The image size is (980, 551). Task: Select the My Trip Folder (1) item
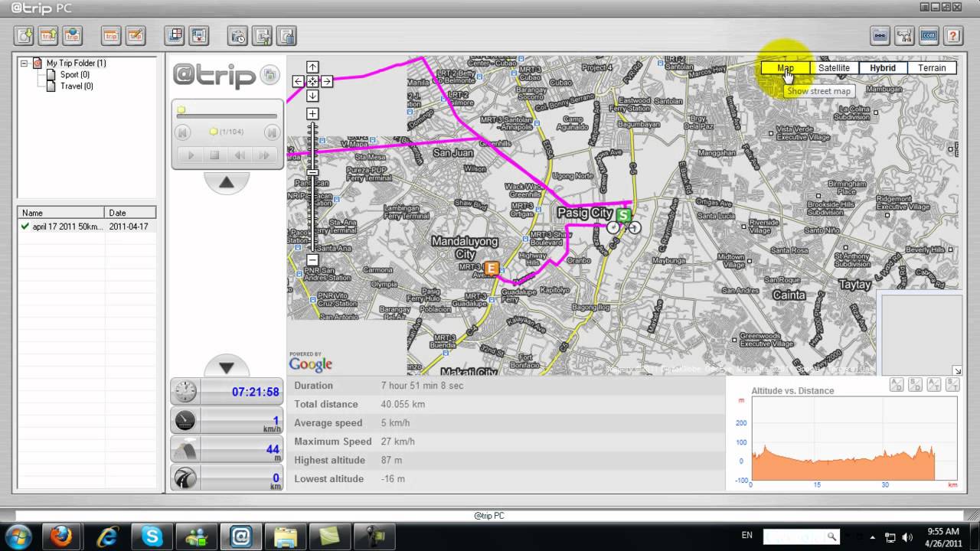76,64
